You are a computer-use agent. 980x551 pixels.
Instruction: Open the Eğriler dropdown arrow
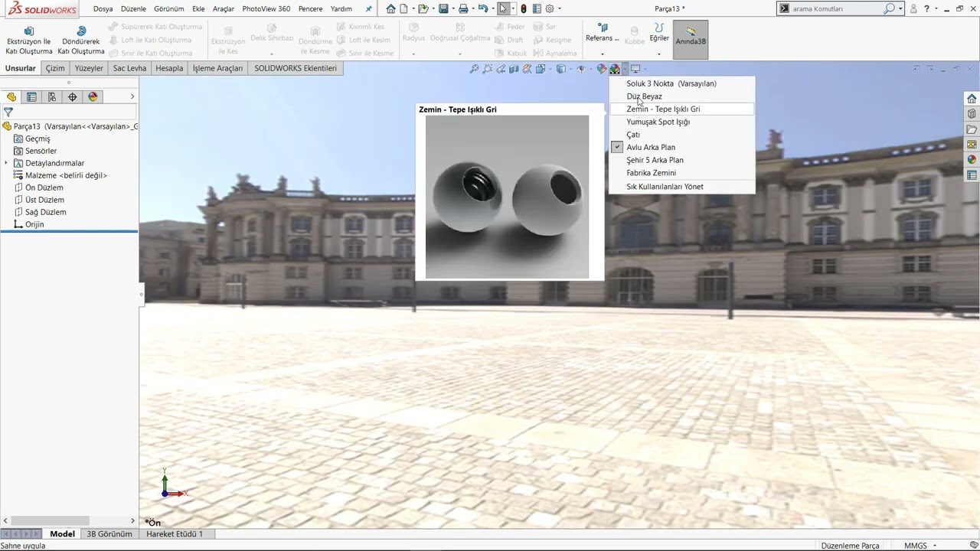coord(659,54)
